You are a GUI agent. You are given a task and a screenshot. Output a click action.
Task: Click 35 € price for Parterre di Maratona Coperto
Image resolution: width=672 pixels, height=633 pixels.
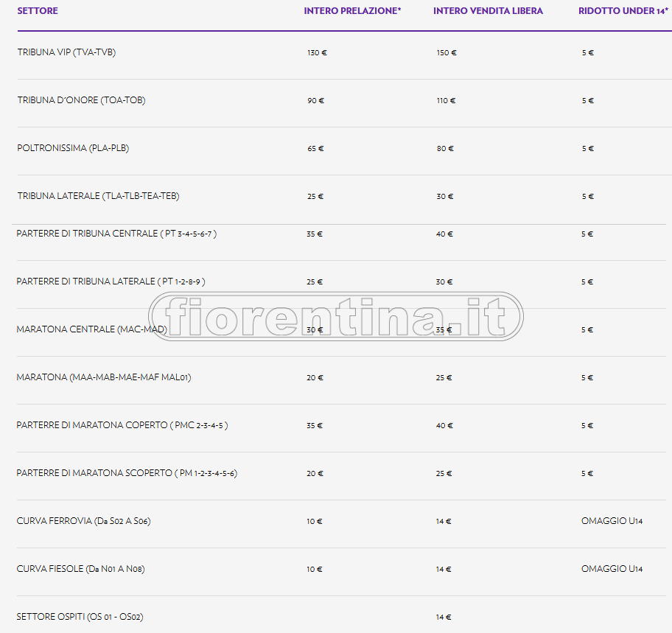(315, 426)
